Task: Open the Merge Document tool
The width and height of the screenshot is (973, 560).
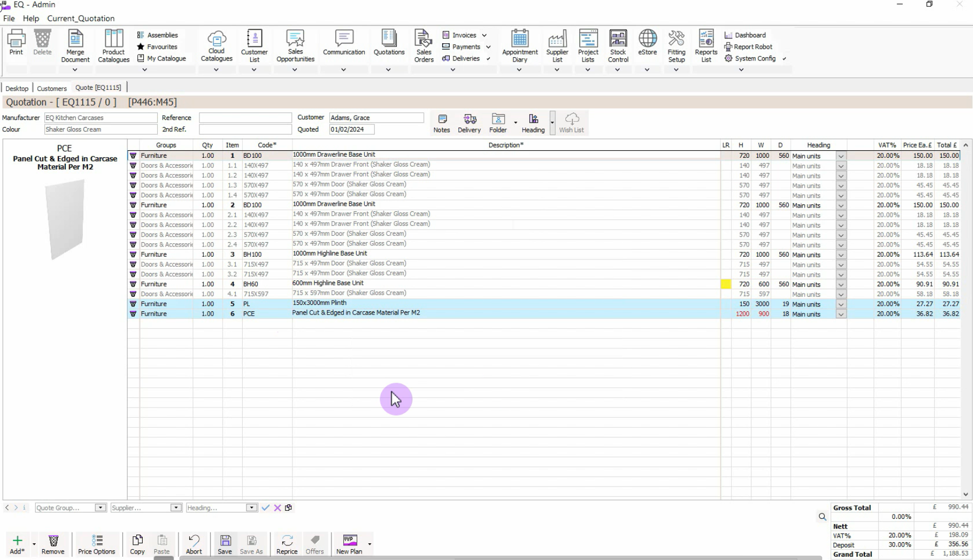Action: coord(75,46)
